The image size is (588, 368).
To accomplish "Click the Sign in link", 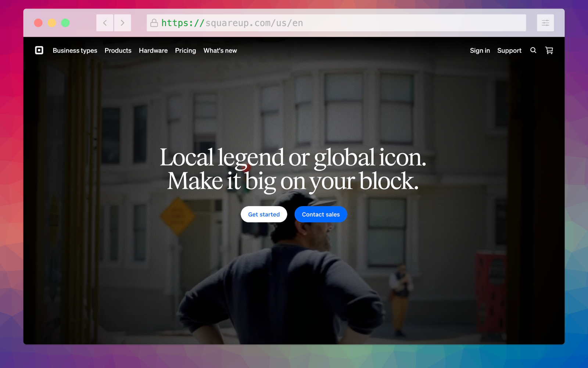I will (x=480, y=50).
